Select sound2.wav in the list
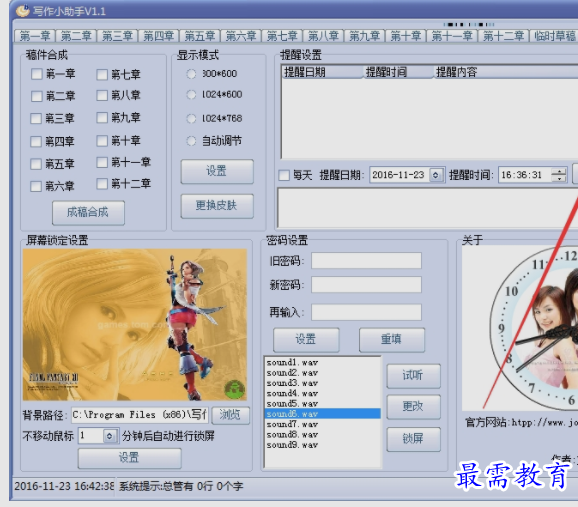The image size is (578, 507). pos(323,373)
